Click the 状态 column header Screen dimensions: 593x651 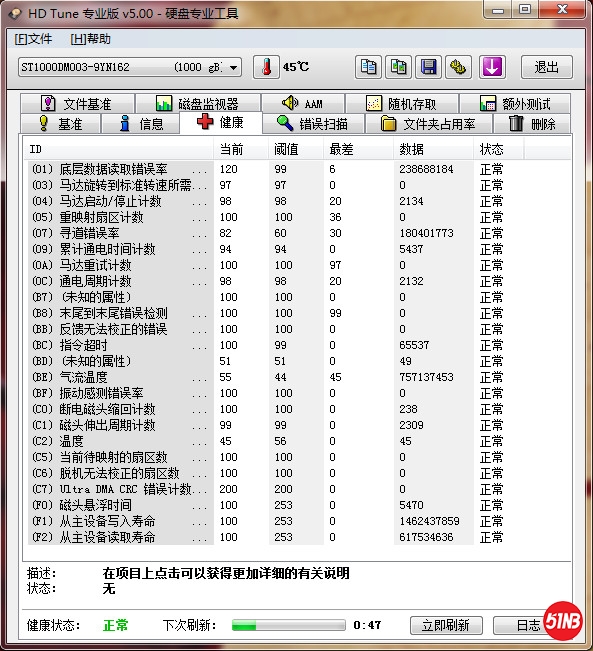coord(498,149)
